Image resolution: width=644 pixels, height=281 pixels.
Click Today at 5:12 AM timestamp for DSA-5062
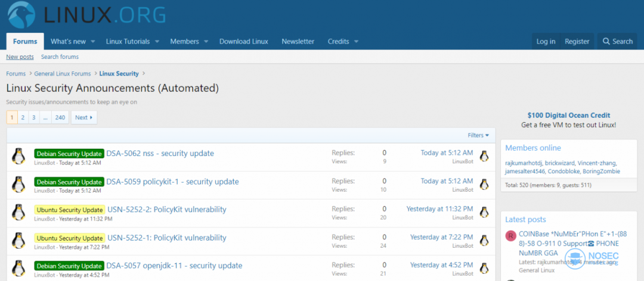click(447, 152)
